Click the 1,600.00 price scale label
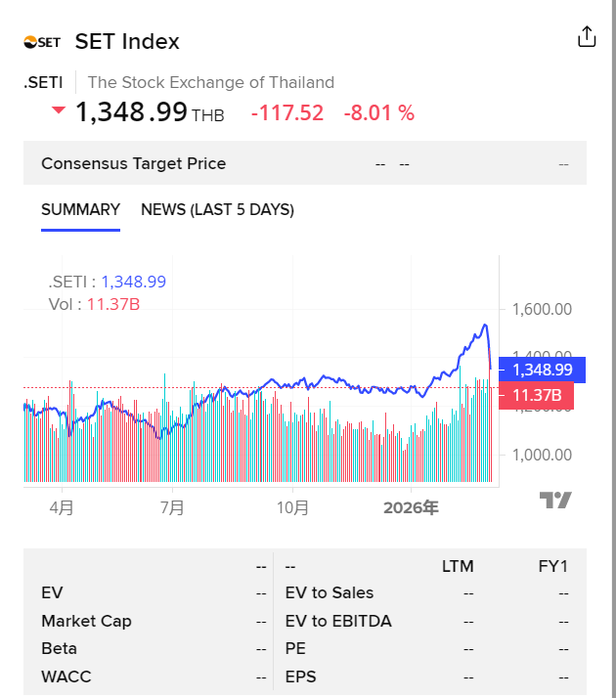Viewport: 616px width, 698px height. [541, 309]
